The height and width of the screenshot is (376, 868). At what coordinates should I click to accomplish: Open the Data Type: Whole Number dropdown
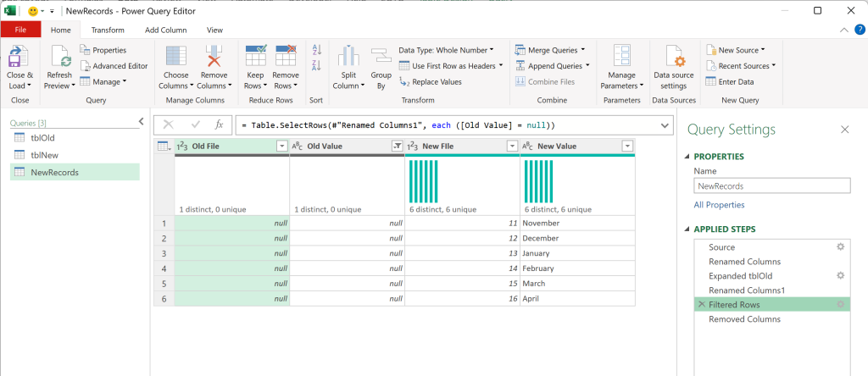446,50
